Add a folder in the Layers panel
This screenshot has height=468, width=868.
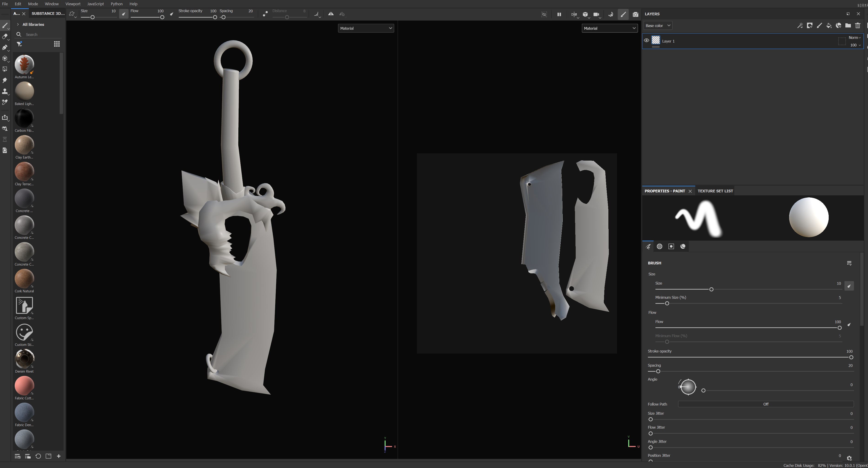tap(848, 26)
